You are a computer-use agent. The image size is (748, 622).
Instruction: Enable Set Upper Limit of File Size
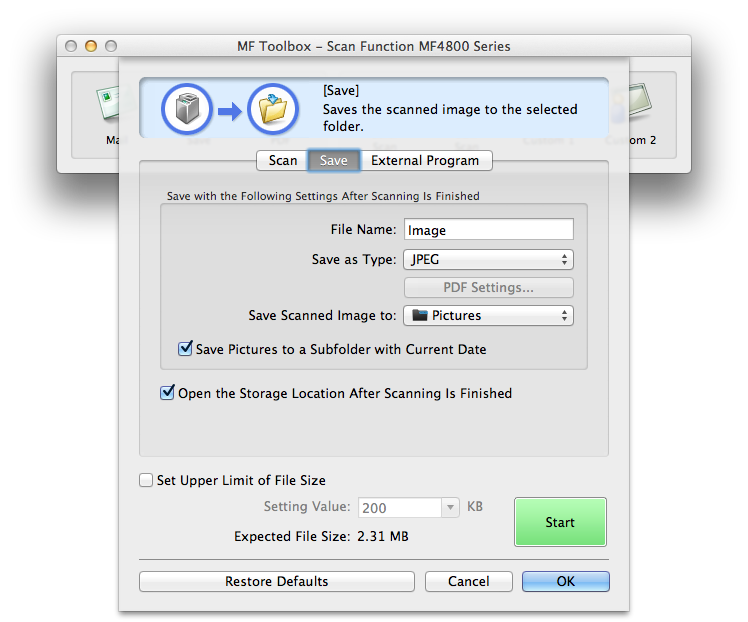(x=146, y=480)
